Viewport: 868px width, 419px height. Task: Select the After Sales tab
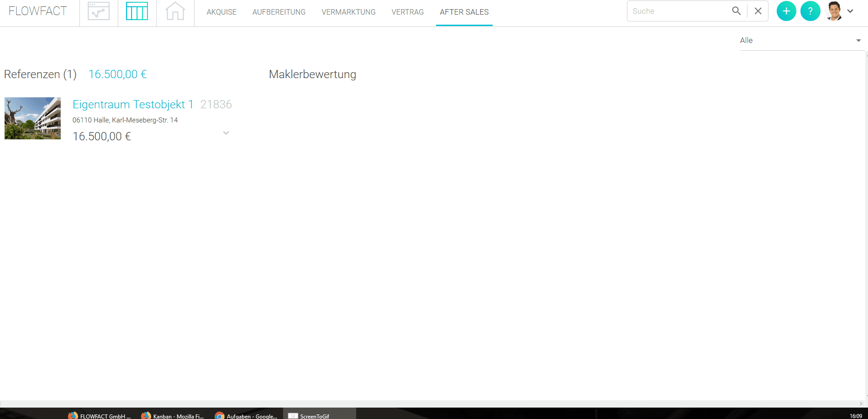(x=464, y=12)
